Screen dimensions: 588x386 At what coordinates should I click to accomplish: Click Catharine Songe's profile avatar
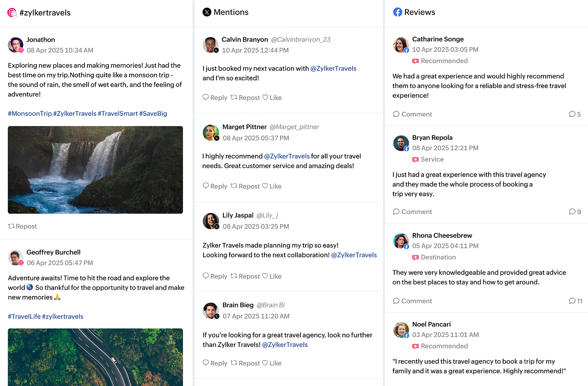coord(401,45)
